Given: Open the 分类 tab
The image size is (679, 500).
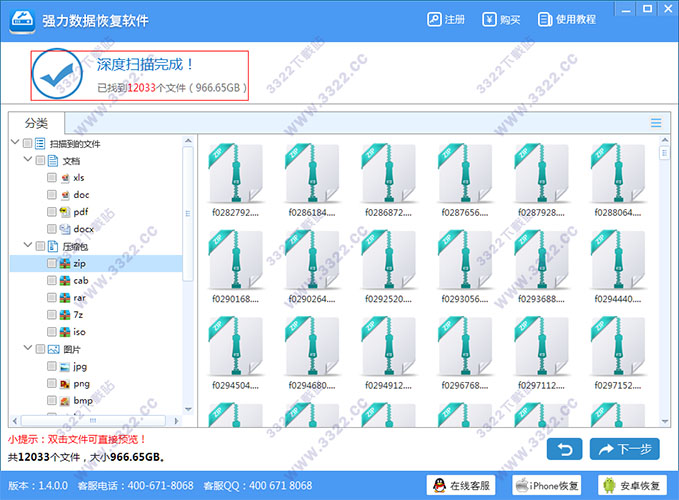Looking at the screenshot, I should 36,123.
